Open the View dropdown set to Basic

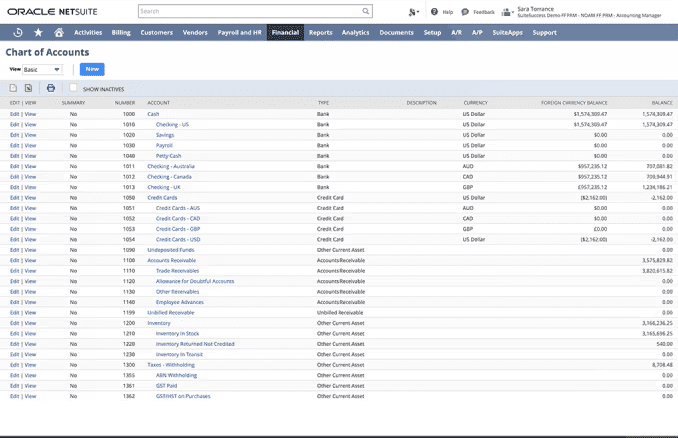[42, 70]
